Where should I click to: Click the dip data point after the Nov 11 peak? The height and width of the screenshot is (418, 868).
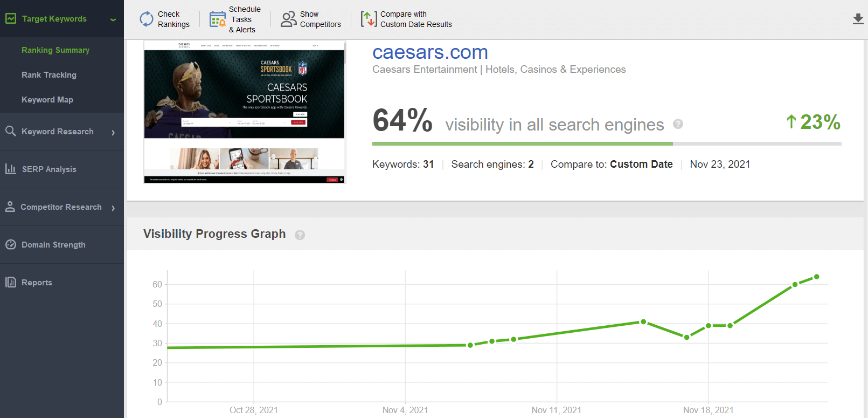tap(687, 337)
